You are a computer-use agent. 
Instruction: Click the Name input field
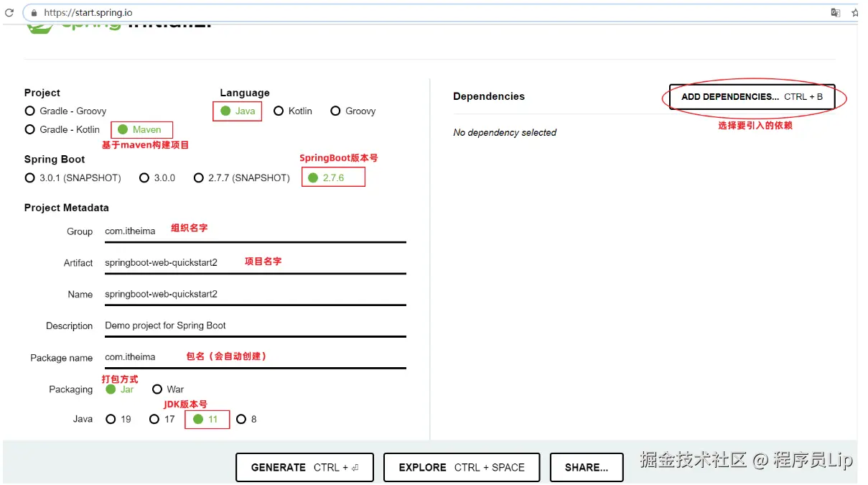(255, 294)
